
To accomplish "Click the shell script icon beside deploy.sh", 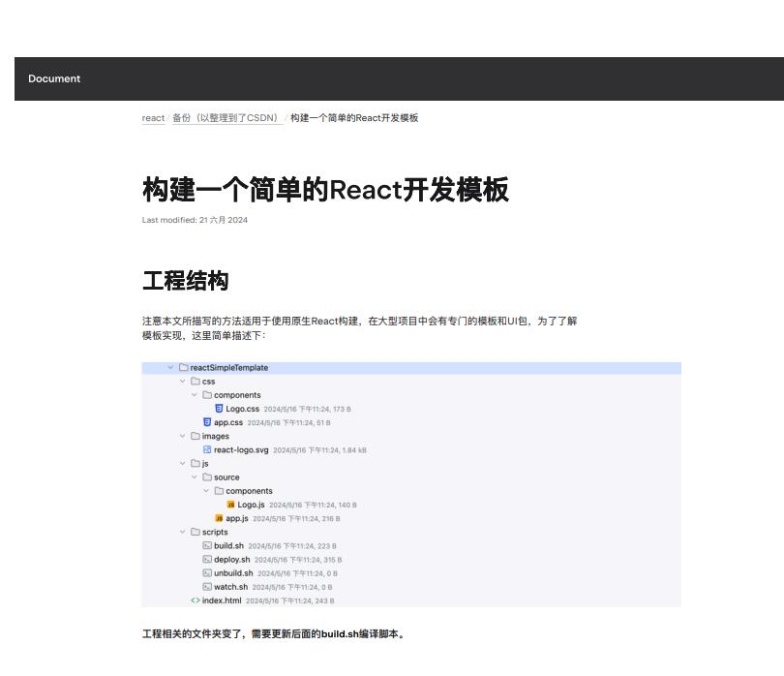I will click(205, 559).
